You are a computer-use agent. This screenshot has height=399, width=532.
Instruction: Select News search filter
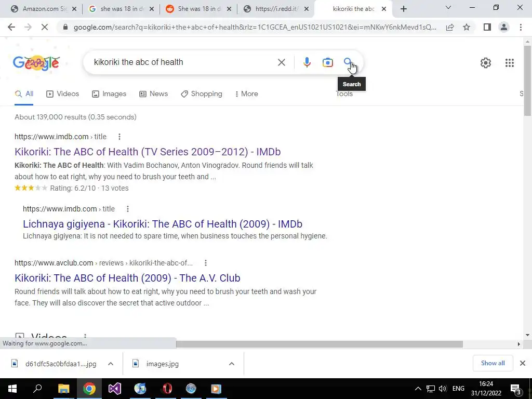point(153,94)
